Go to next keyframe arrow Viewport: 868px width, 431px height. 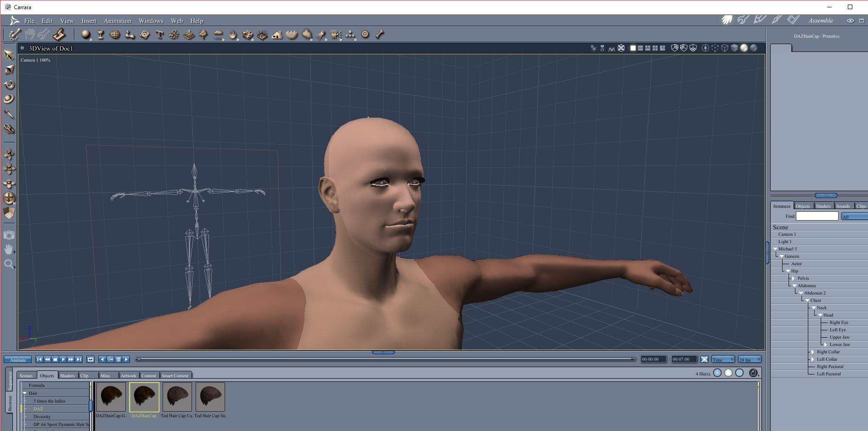pyautogui.click(x=126, y=359)
